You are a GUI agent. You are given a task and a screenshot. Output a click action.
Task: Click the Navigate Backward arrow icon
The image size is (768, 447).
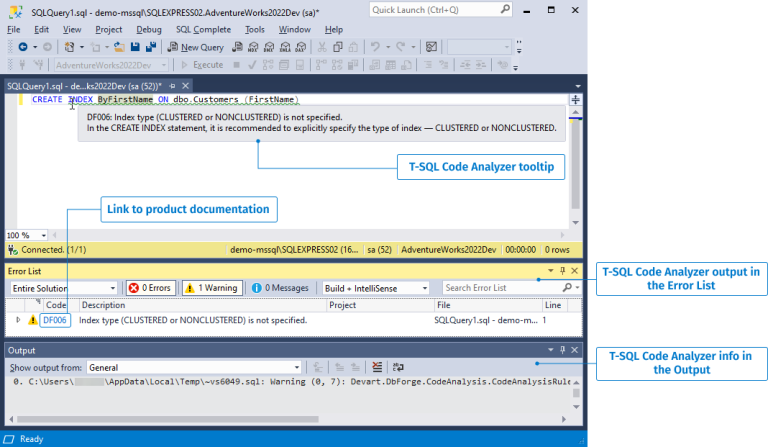click(23, 47)
